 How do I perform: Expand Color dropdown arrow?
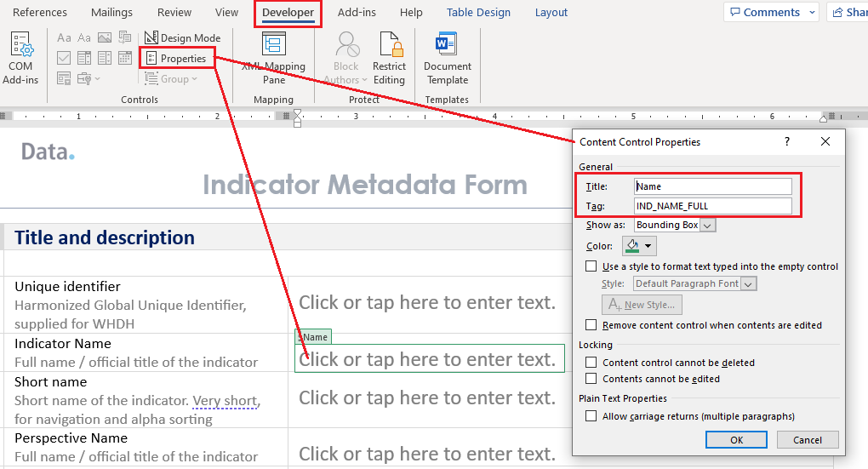[648, 246]
